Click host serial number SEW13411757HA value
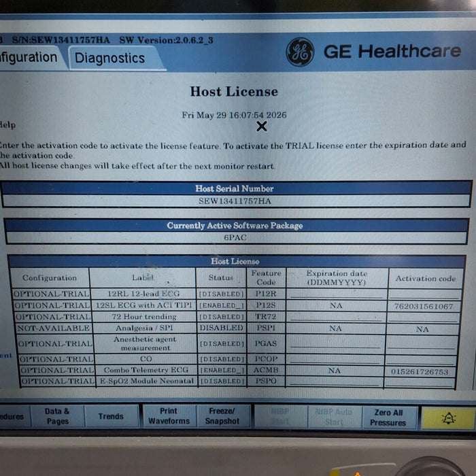This screenshot has height=476, width=476. pos(235,201)
